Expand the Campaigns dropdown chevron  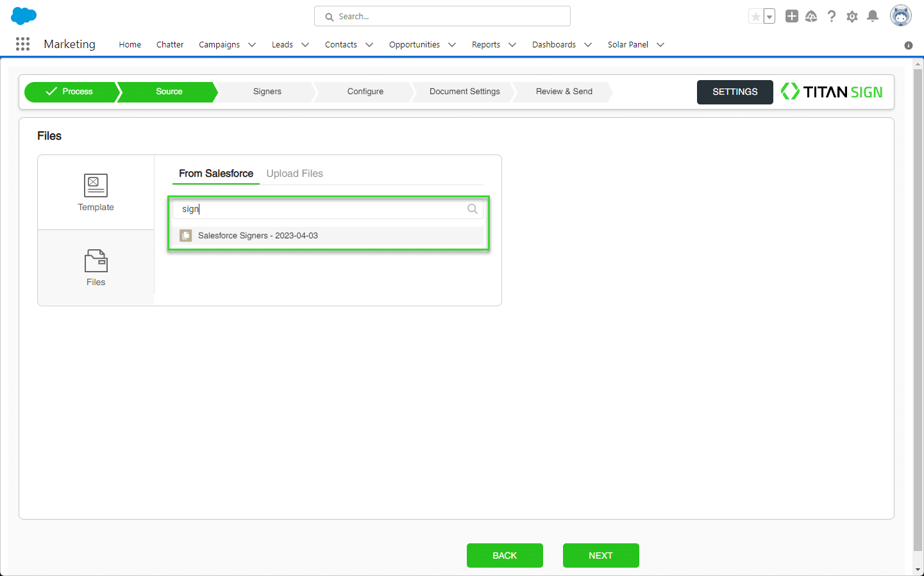click(252, 45)
